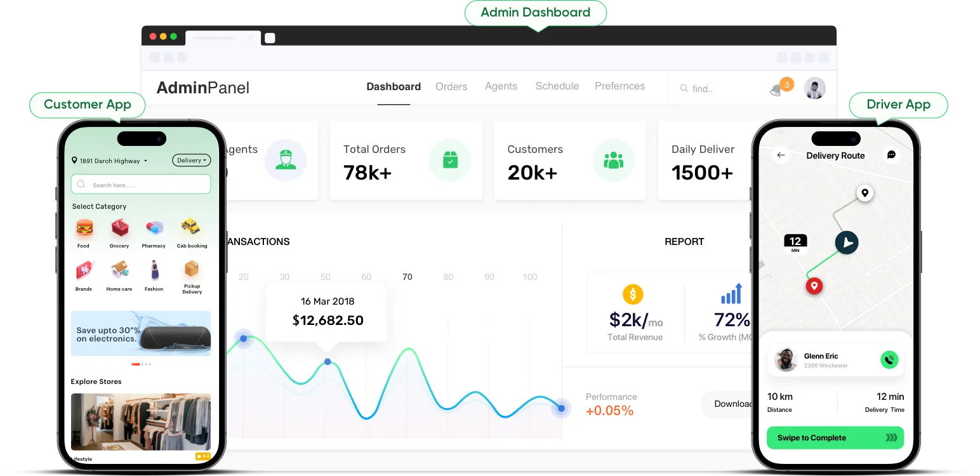Open the Delivery mode dropdown
Image resolution: width=980 pixels, height=476 pixels.
191,161
